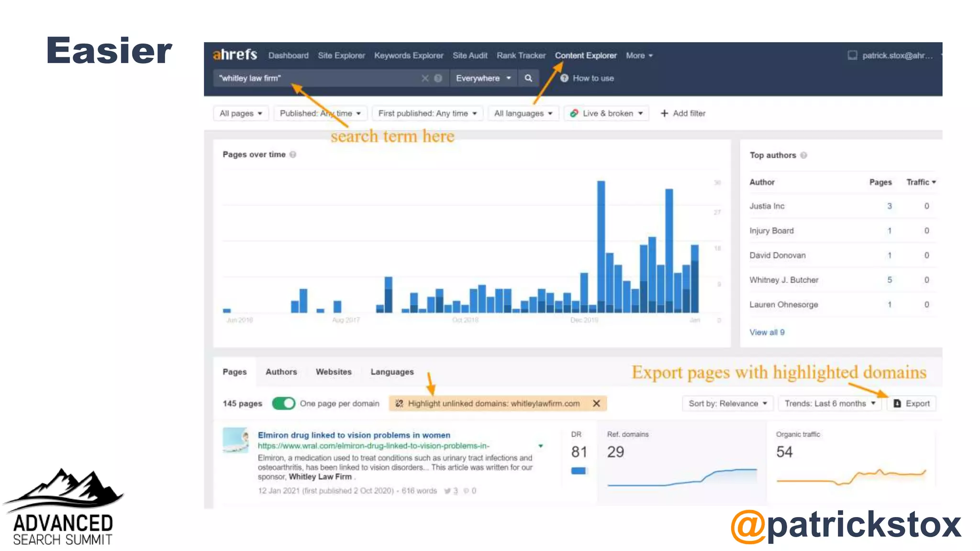This screenshot has width=980, height=551.
Task: Open Sort by: Relevance dropdown
Action: 727,403
